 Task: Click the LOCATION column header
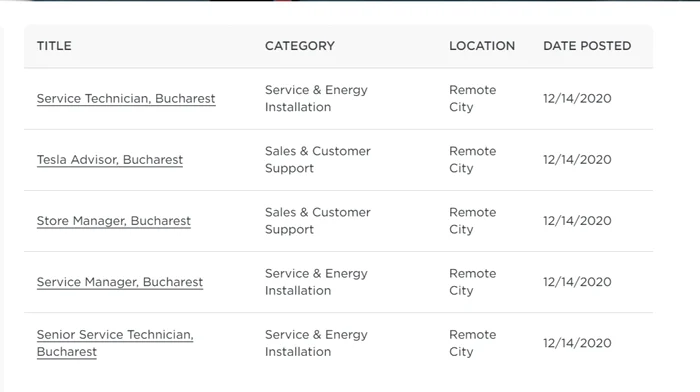(x=482, y=46)
